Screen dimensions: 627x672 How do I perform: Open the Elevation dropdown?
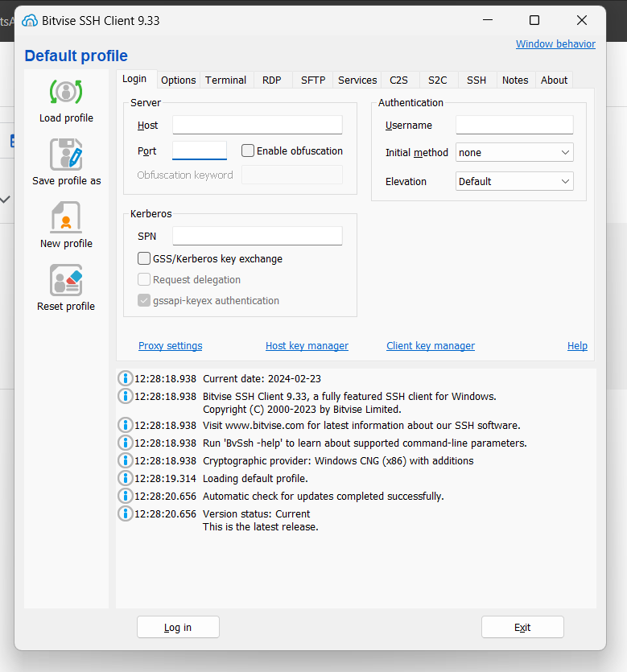(514, 181)
